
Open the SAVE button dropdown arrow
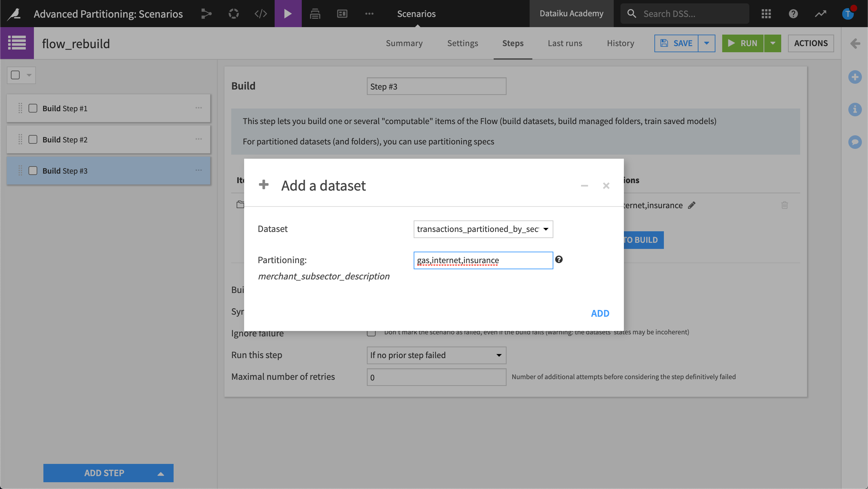[707, 43]
